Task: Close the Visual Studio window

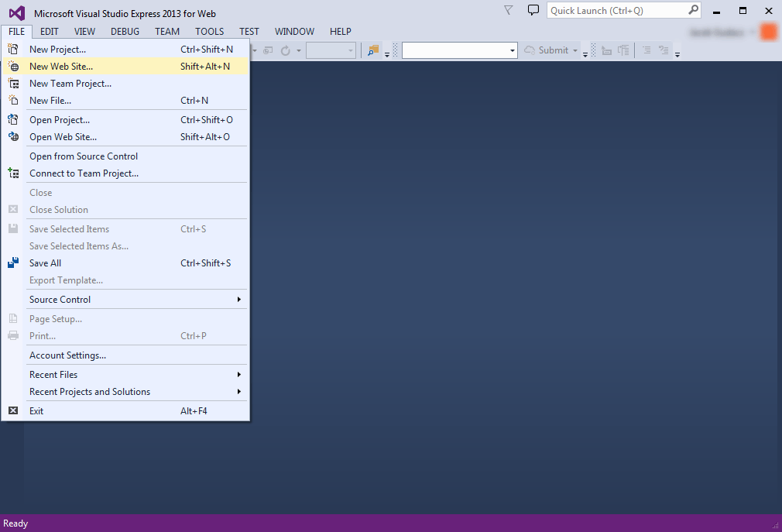Action: click(x=769, y=11)
